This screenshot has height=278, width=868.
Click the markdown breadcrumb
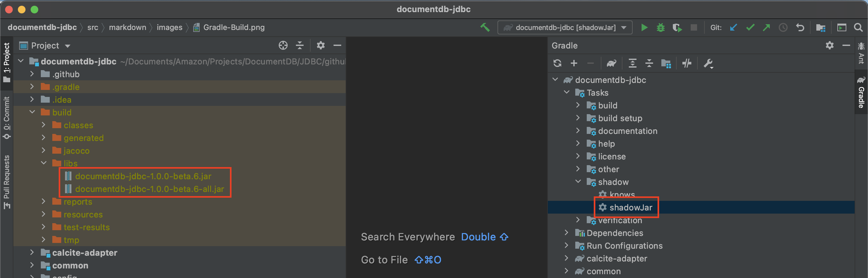coord(127,27)
